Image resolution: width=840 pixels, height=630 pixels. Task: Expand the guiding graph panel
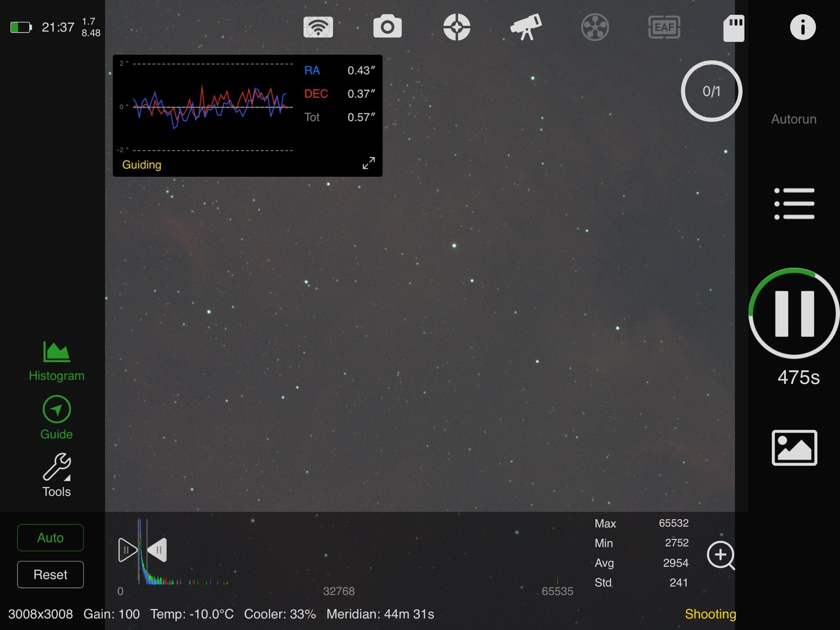[369, 163]
